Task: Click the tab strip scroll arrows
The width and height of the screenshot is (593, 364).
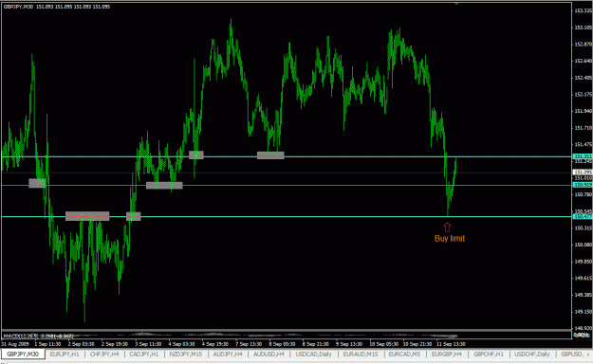Action: [589, 355]
